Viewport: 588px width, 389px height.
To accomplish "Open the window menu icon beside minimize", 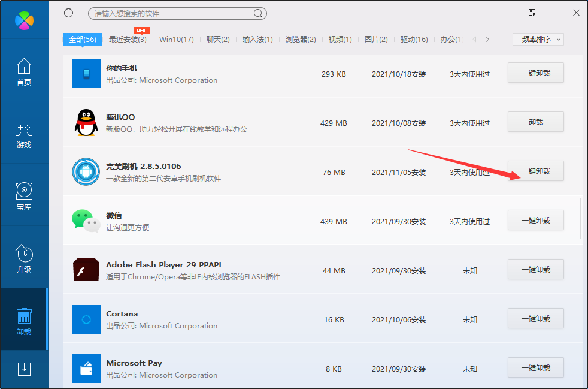I will coord(532,13).
